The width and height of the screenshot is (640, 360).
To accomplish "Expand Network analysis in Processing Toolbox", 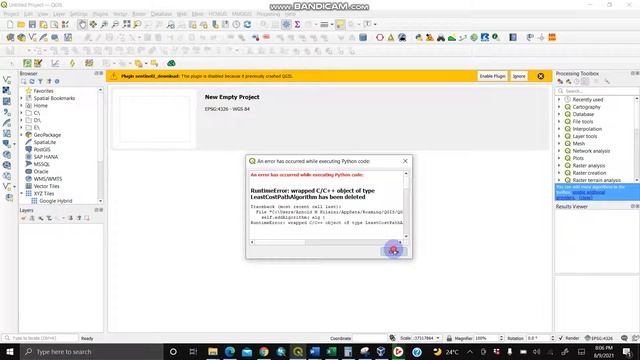I will 559,151.
